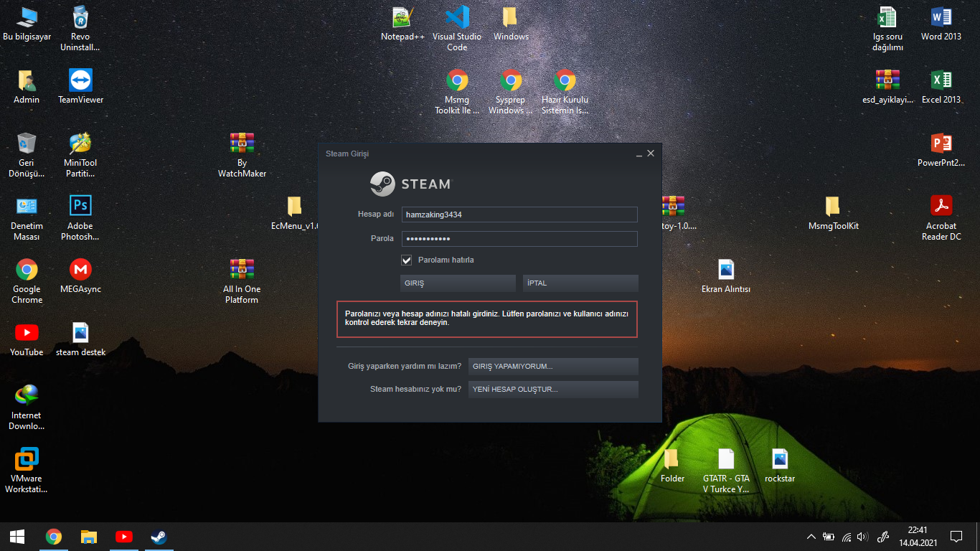Click into the Parola password field

point(519,239)
